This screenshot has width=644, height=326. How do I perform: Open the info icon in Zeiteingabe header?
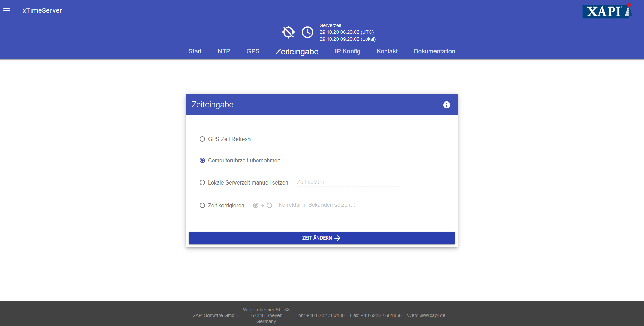pos(446,105)
